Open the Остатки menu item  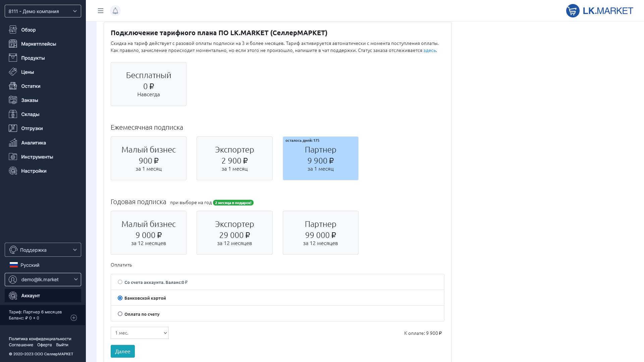coord(31,86)
